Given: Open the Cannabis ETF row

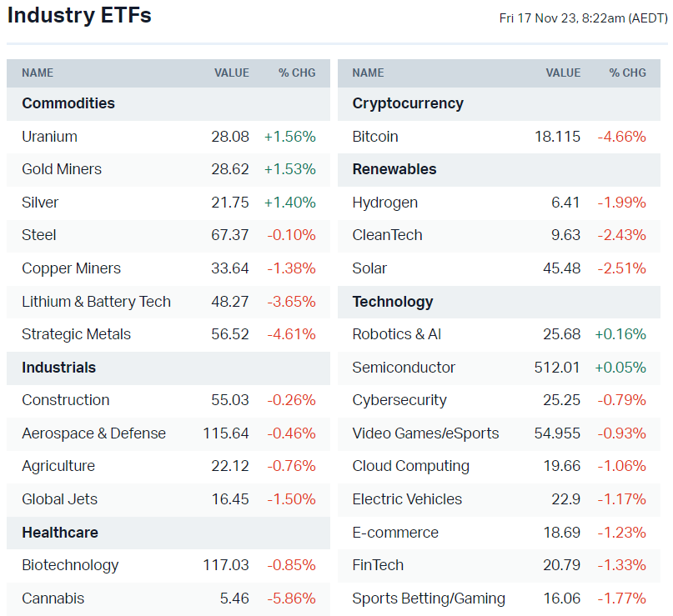Looking at the screenshot, I should tap(53, 598).
